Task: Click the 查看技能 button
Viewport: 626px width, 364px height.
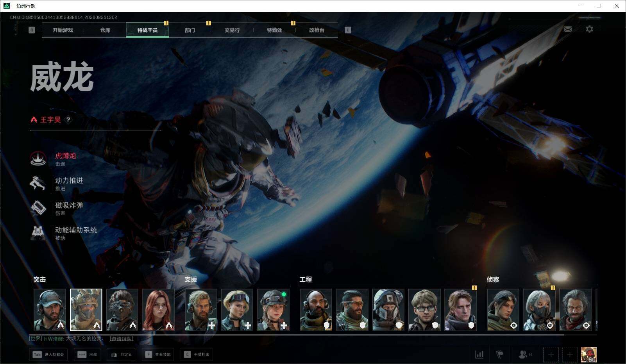Action: coord(158,355)
